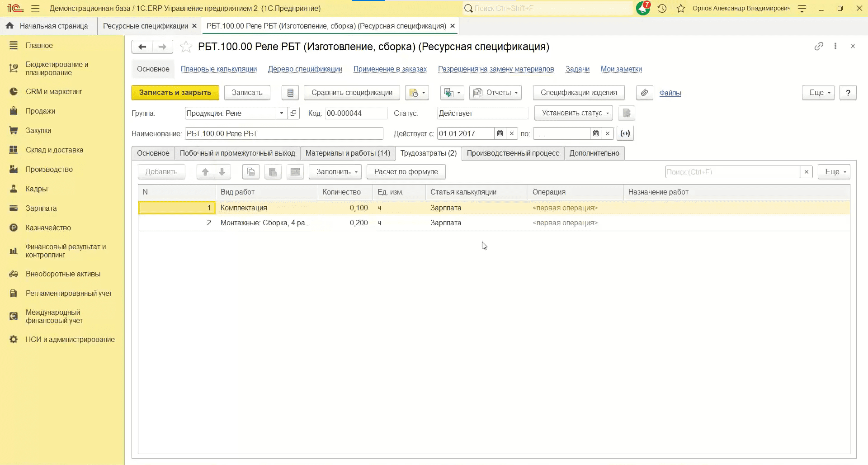868x465 pixels.
Task: Click Расчет по формуле button
Action: (x=406, y=172)
